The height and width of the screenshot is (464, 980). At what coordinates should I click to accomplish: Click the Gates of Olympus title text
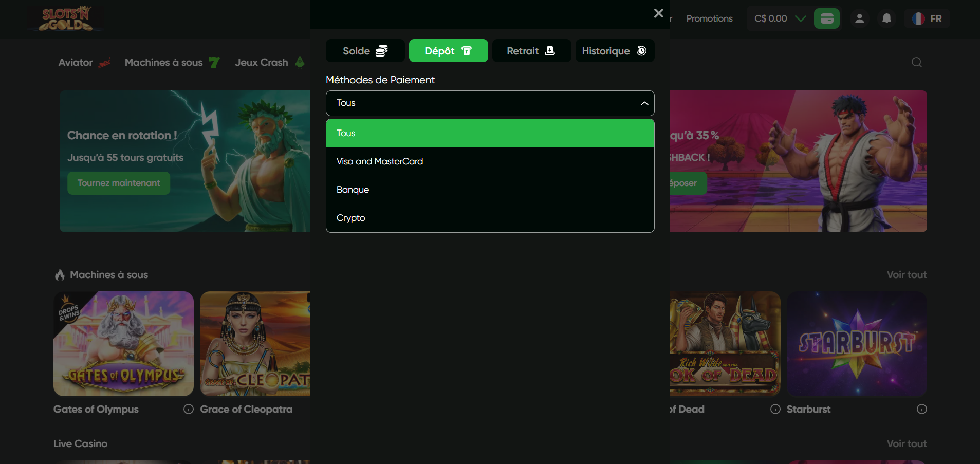coord(96,410)
